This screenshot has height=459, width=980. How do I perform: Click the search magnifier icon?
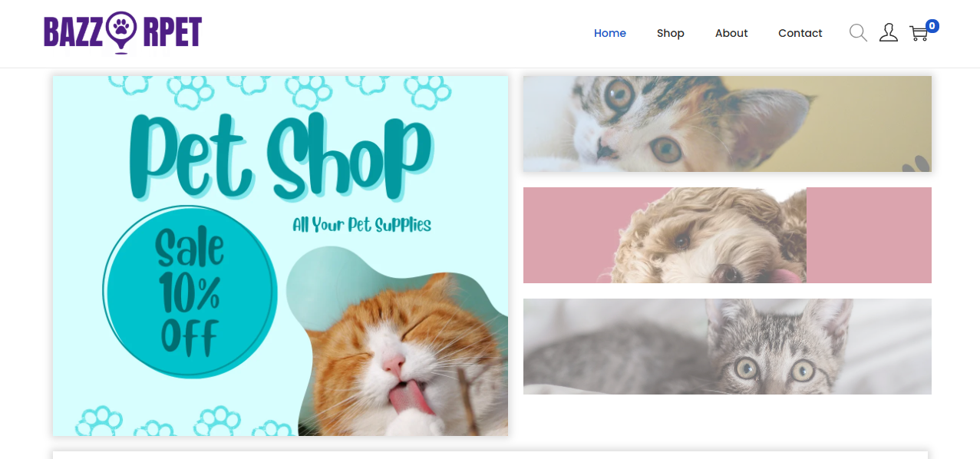[858, 33]
